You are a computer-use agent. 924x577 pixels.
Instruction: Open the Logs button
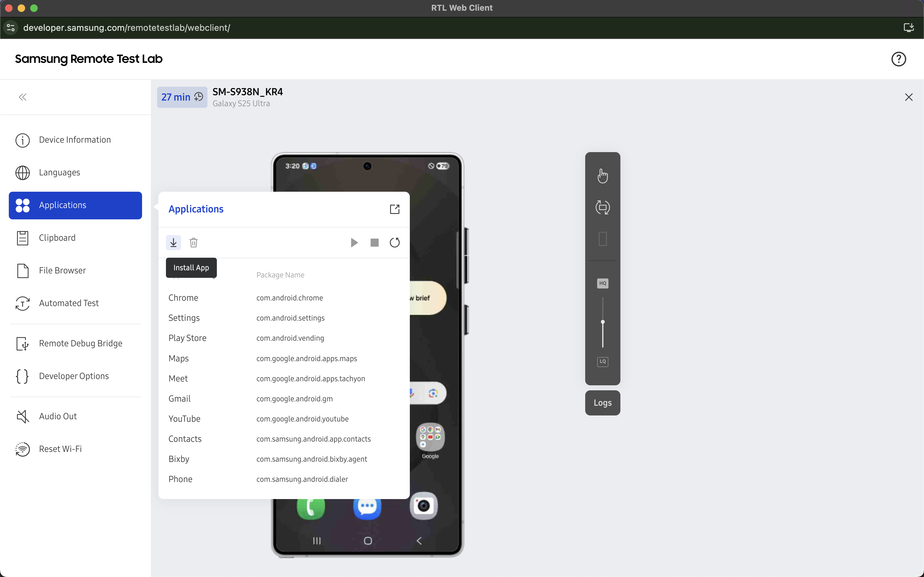pyautogui.click(x=602, y=403)
